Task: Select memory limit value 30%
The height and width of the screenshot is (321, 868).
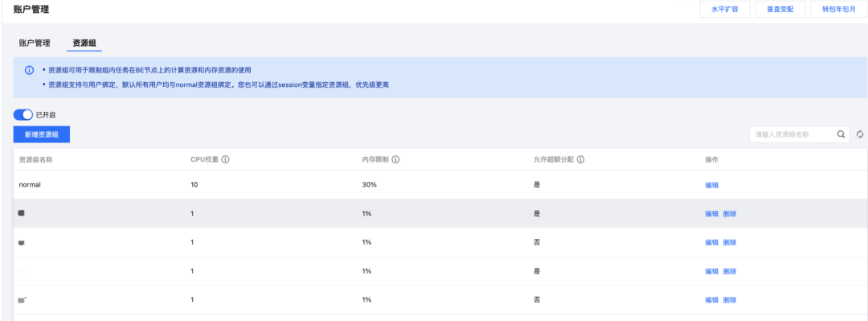Action: (369, 185)
